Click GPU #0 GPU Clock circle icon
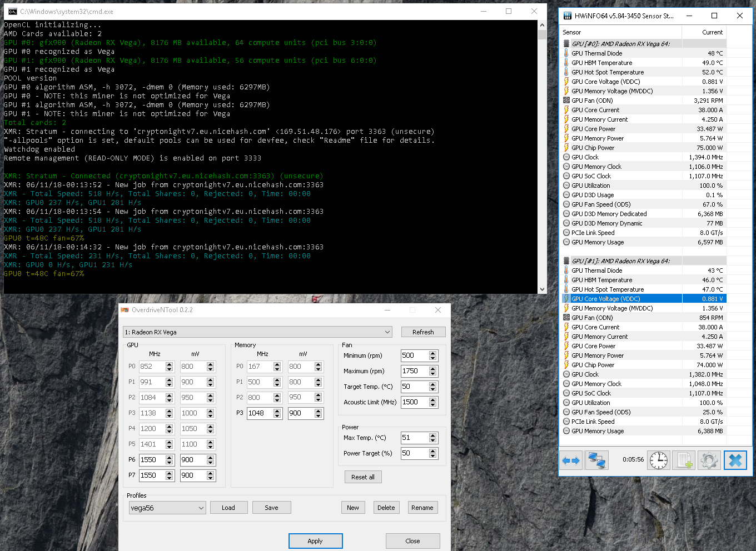The image size is (756, 551). point(566,157)
